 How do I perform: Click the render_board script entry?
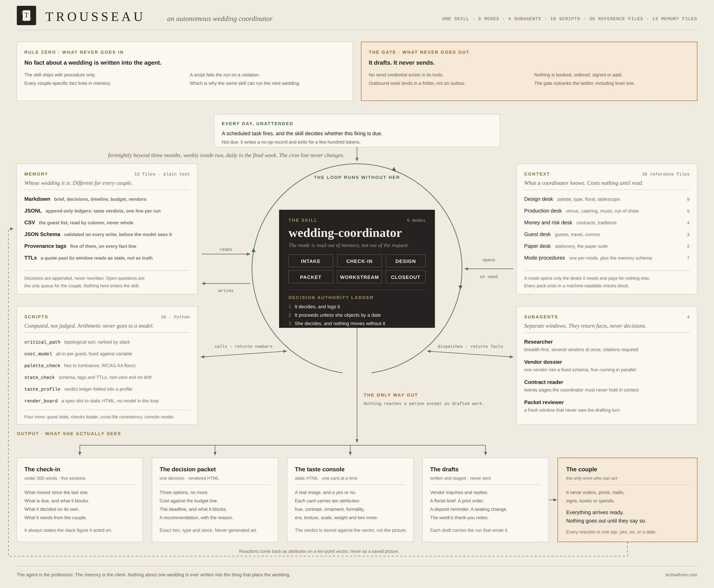[x=91, y=401]
